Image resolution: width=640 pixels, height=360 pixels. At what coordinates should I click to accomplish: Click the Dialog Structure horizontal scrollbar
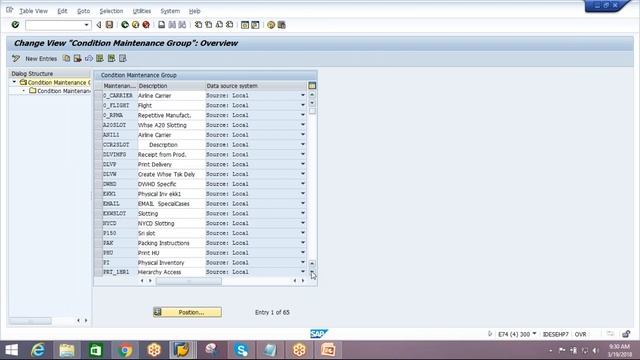coord(30,321)
